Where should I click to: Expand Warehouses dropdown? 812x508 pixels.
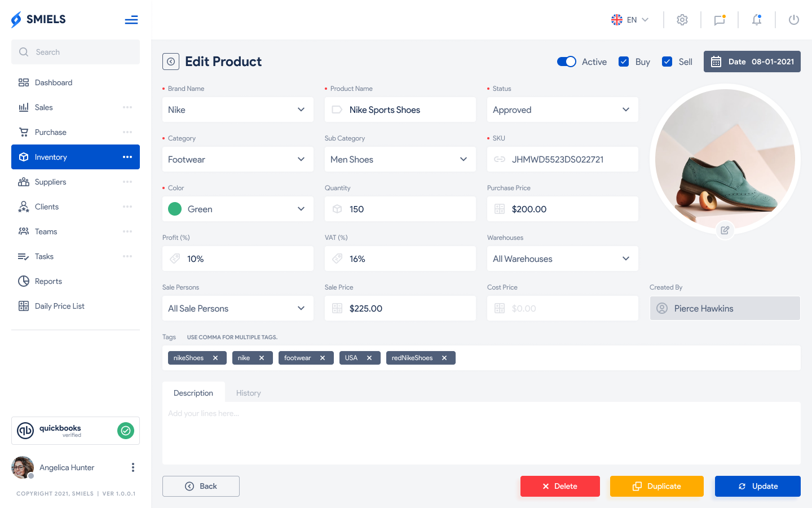[x=563, y=259]
